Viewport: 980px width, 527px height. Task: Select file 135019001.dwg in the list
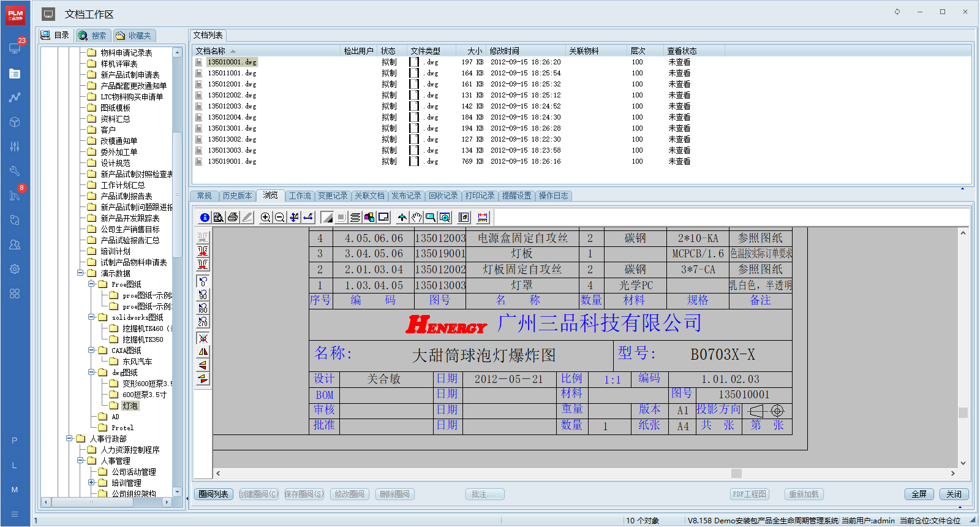(232, 161)
